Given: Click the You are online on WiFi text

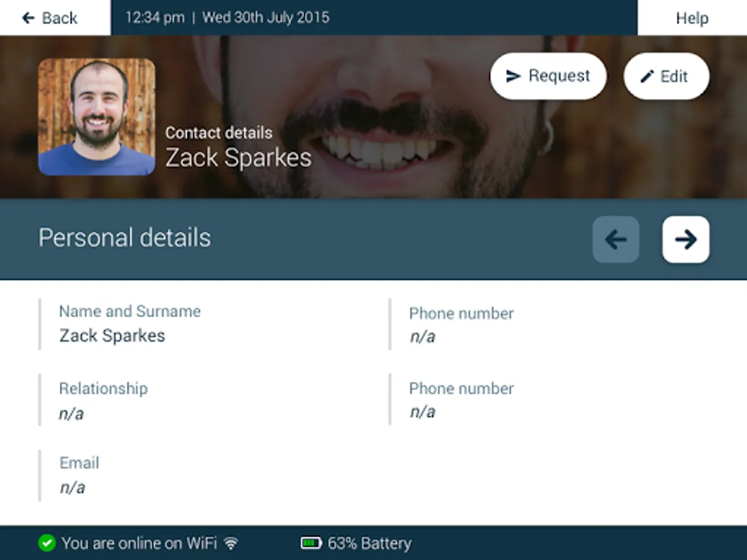Looking at the screenshot, I should point(139,543).
